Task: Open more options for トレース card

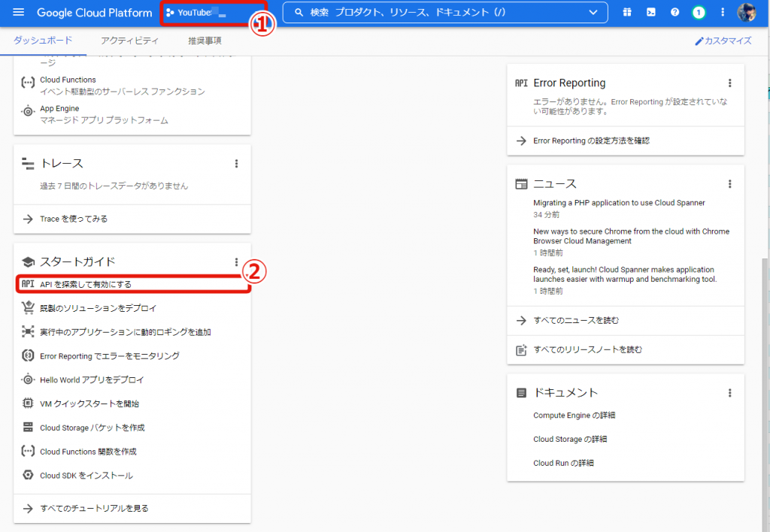Action: 236,164
